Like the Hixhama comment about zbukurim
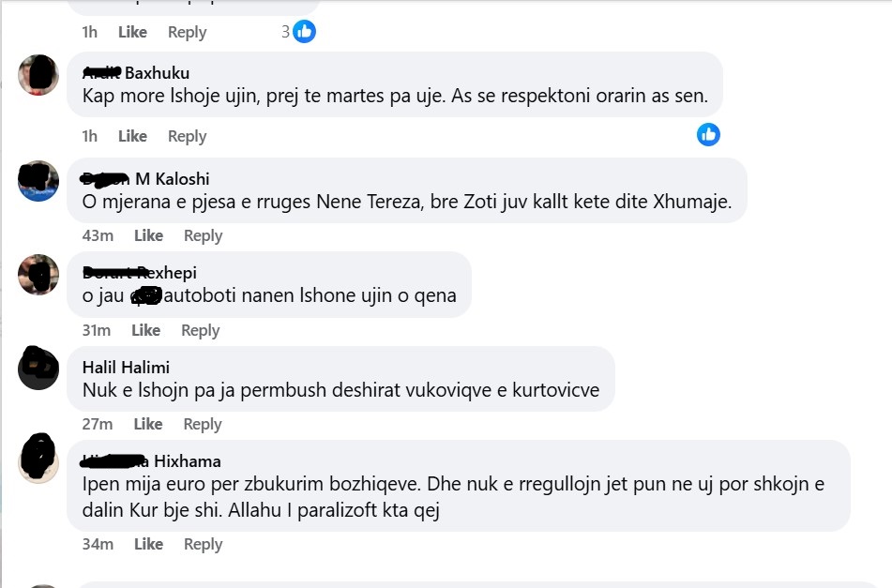 (148, 544)
